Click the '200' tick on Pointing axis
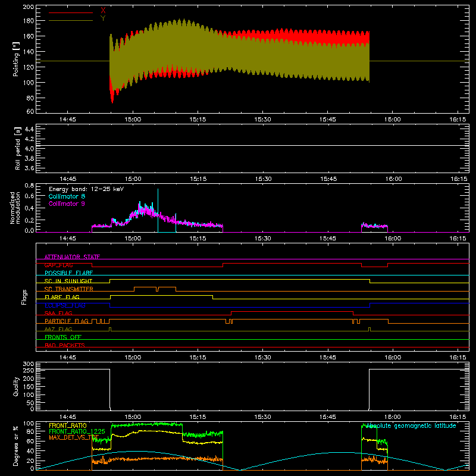Image resolution: width=476 pixels, height=476 pixels. coord(29,7)
